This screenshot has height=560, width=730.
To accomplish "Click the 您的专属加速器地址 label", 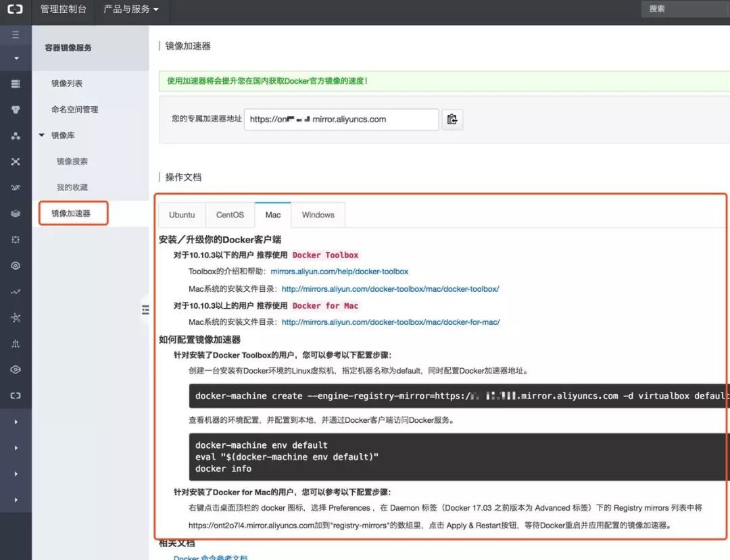I will pyautogui.click(x=207, y=119).
